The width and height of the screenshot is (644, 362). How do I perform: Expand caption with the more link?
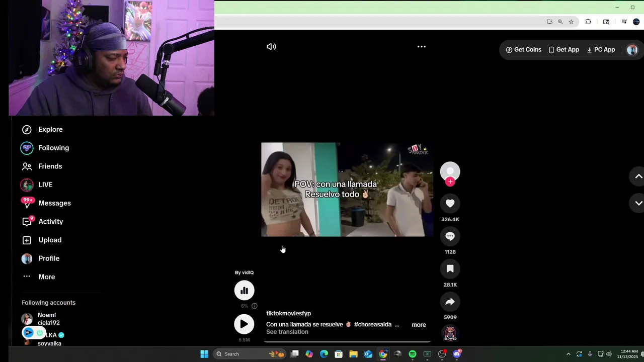[x=419, y=325]
